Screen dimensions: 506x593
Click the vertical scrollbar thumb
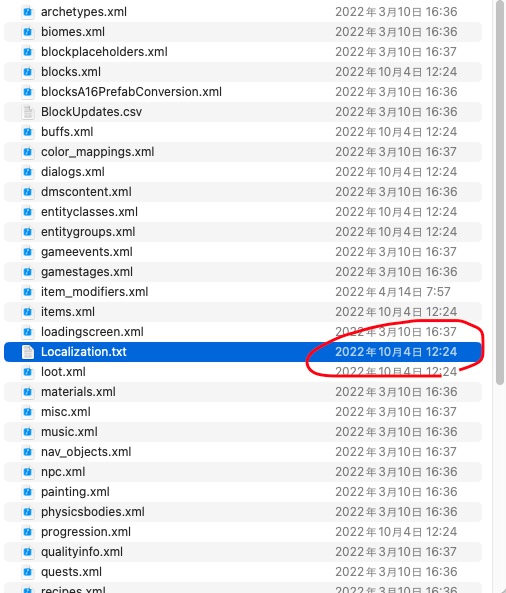pos(500,193)
